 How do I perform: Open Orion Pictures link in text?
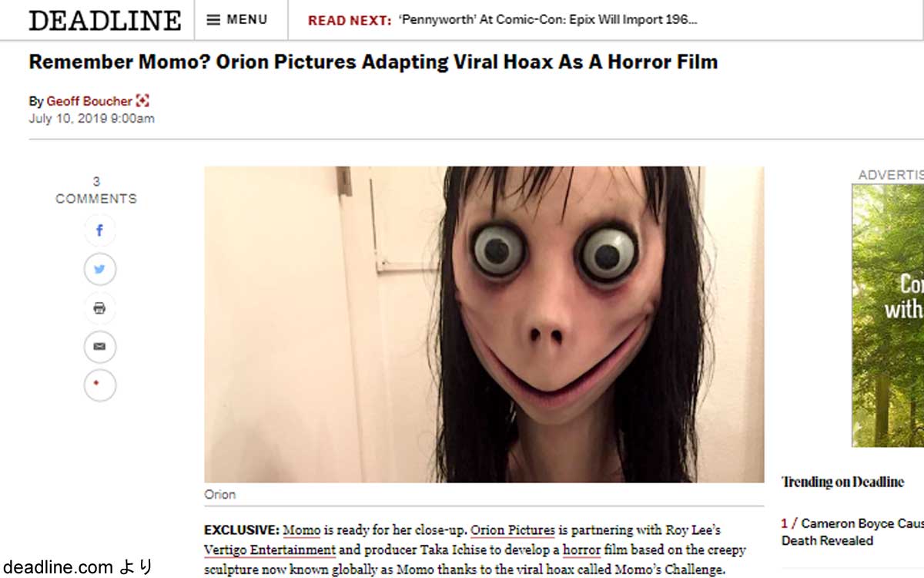tap(513, 530)
